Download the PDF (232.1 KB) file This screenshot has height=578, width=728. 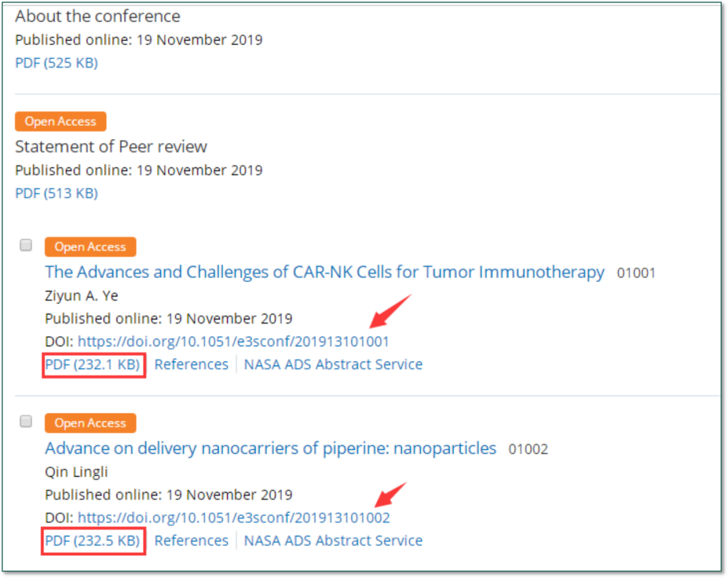click(x=92, y=364)
